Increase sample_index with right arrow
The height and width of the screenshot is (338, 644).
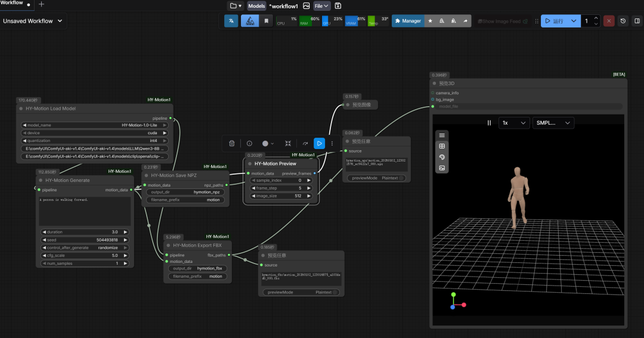pyautogui.click(x=309, y=180)
